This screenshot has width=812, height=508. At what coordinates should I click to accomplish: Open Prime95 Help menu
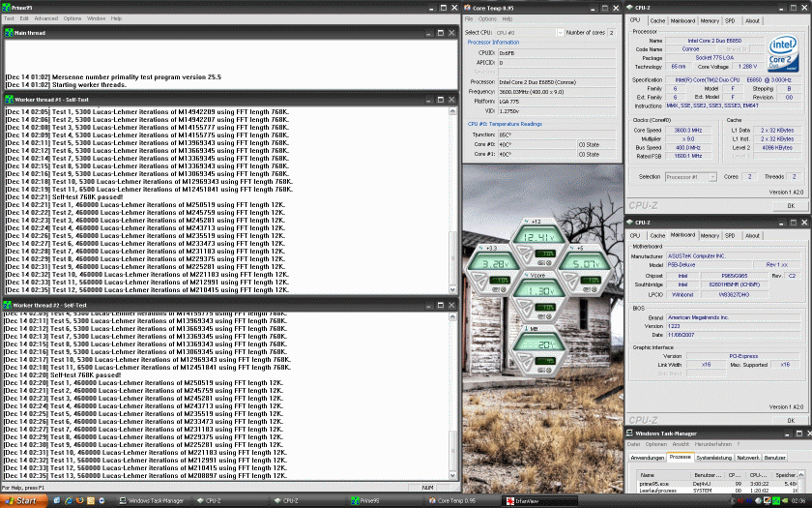117,18
